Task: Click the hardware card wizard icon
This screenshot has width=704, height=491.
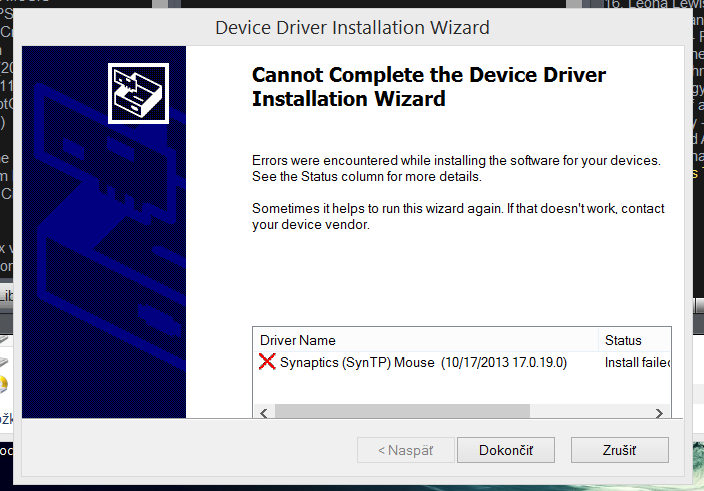Action: pos(138,93)
